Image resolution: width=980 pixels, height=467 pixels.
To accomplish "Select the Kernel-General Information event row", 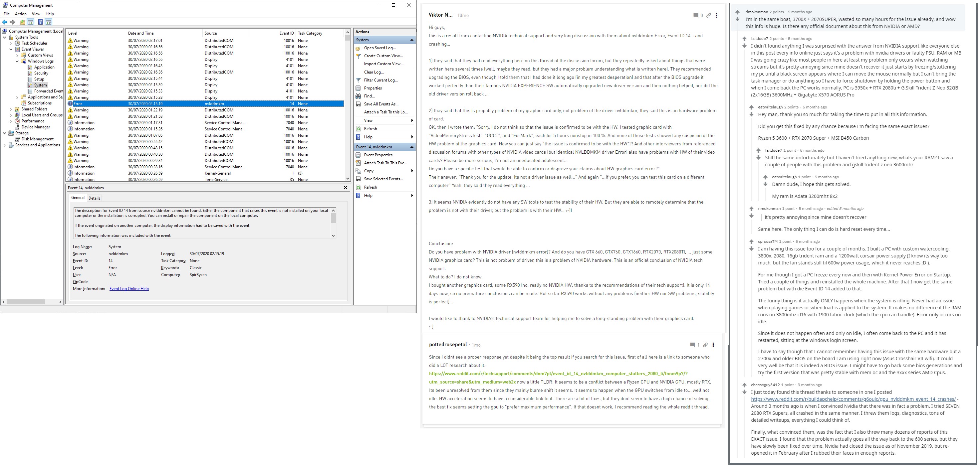I will coord(205,173).
